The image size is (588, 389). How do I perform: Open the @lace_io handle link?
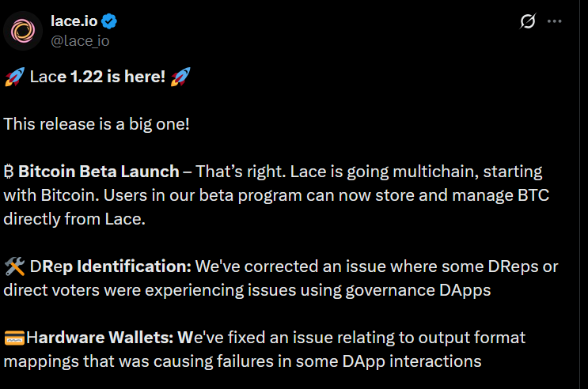80,40
